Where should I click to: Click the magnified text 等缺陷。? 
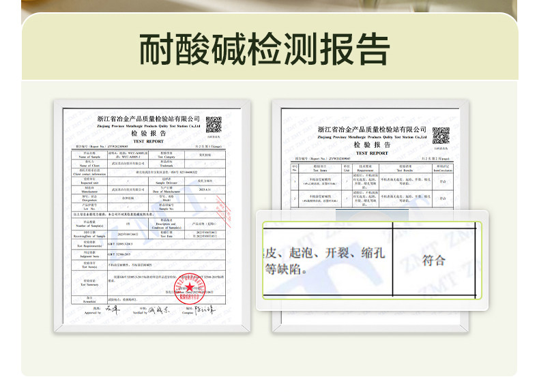(x=286, y=269)
